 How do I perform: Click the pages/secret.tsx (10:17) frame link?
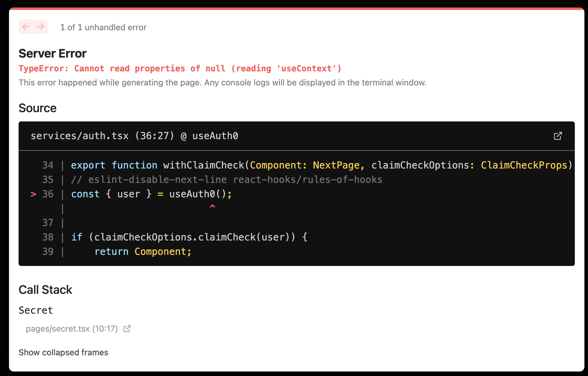click(x=72, y=329)
